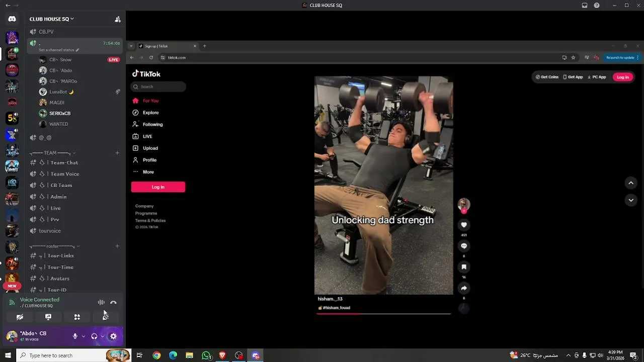Image resolution: width=644 pixels, height=362 pixels.
Task: Open Discord direct messages home icon
Action: pos(12,19)
